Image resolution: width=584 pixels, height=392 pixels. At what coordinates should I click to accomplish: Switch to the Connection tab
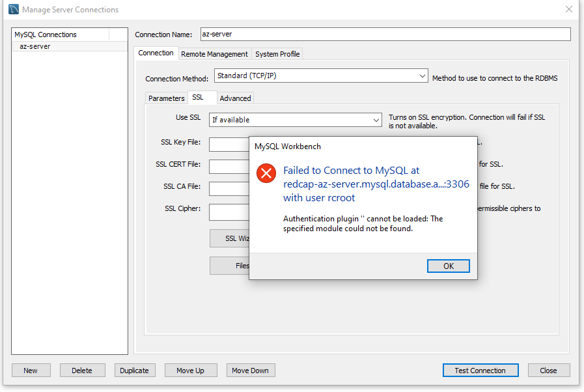[156, 53]
